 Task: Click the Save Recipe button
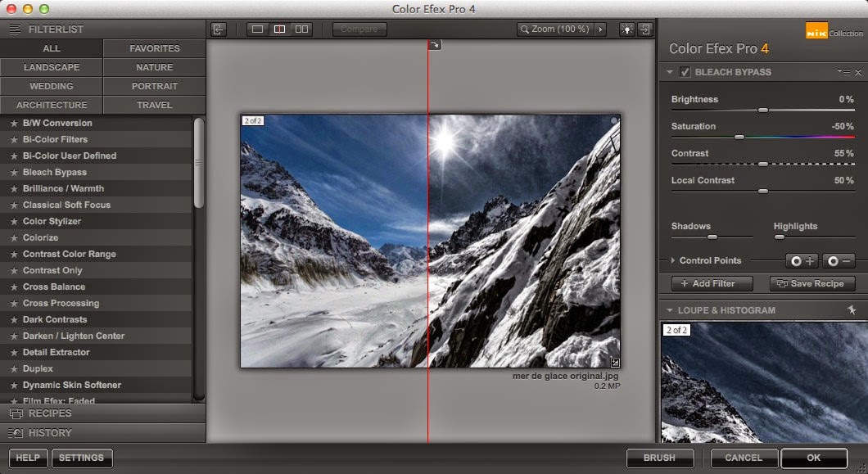[811, 283]
